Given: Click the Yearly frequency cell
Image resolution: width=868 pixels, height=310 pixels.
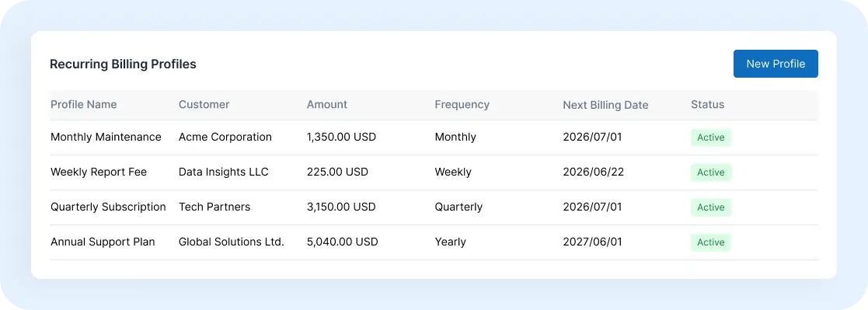Looking at the screenshot, I should tap(450, 242).
